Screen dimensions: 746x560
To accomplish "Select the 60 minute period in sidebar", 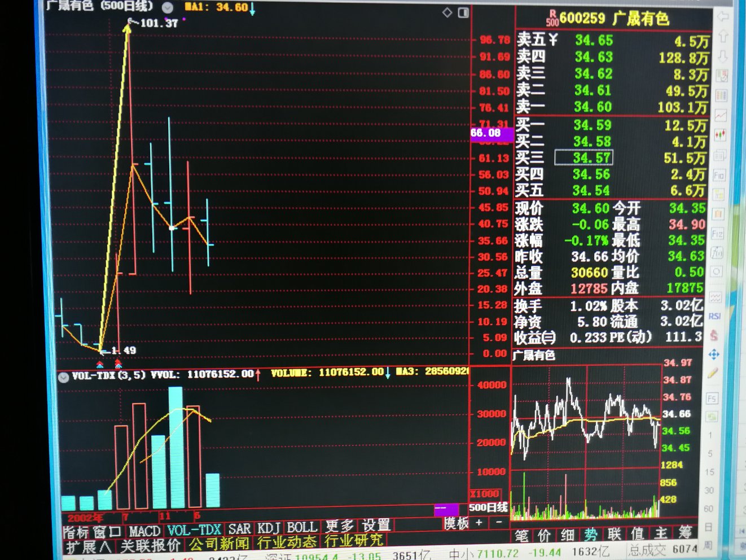I will point(709,509).
